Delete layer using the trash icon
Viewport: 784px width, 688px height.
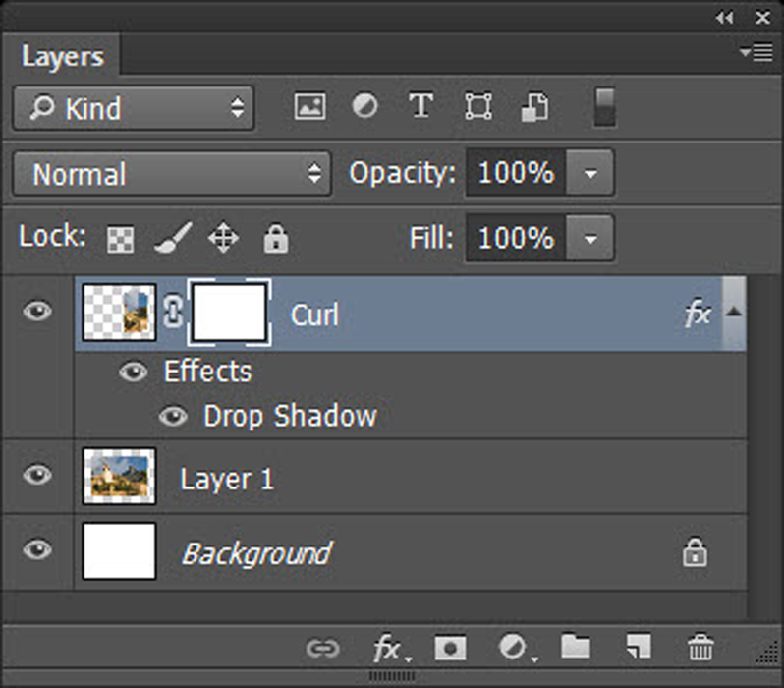point(700,647)
